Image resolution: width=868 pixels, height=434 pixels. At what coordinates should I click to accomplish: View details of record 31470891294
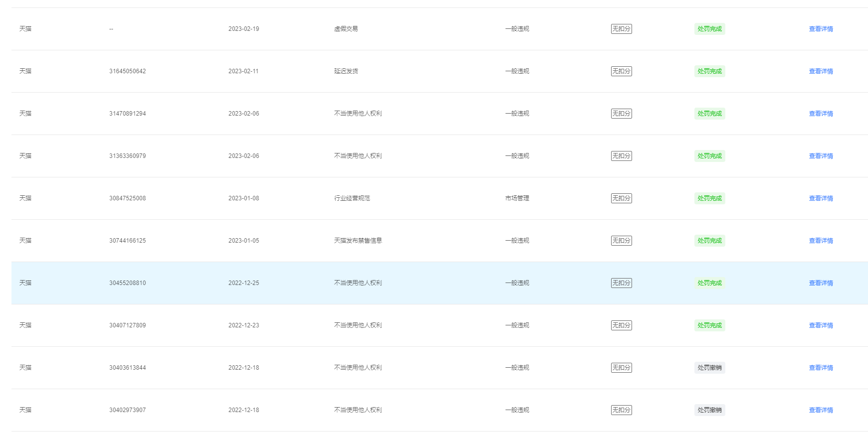point(821,114)
